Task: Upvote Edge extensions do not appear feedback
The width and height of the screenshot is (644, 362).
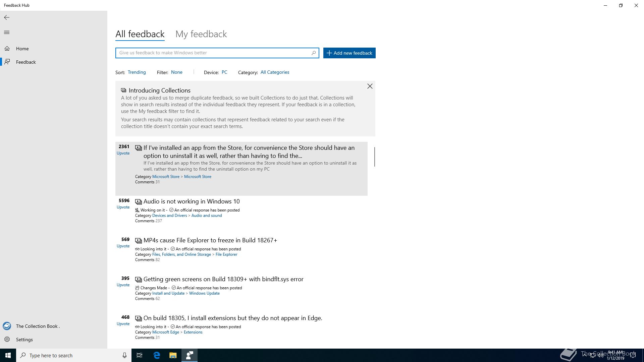Action: coord(123,324)
